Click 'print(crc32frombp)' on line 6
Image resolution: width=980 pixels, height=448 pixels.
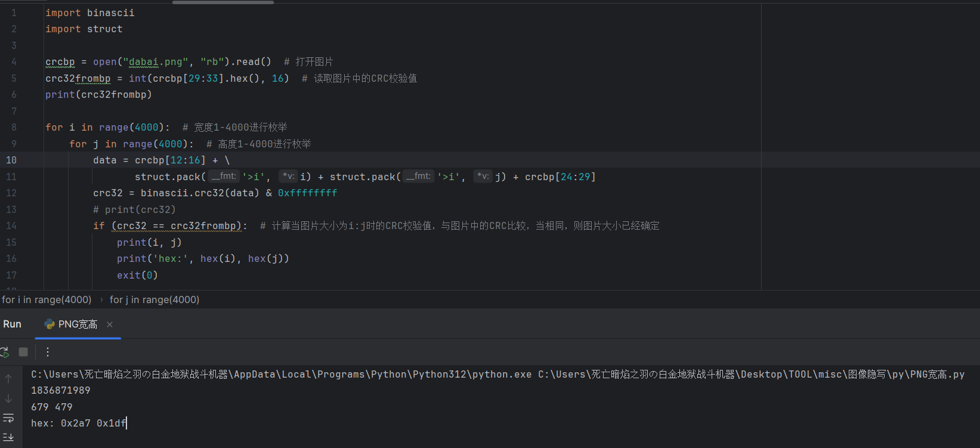(x=99, y=94)
